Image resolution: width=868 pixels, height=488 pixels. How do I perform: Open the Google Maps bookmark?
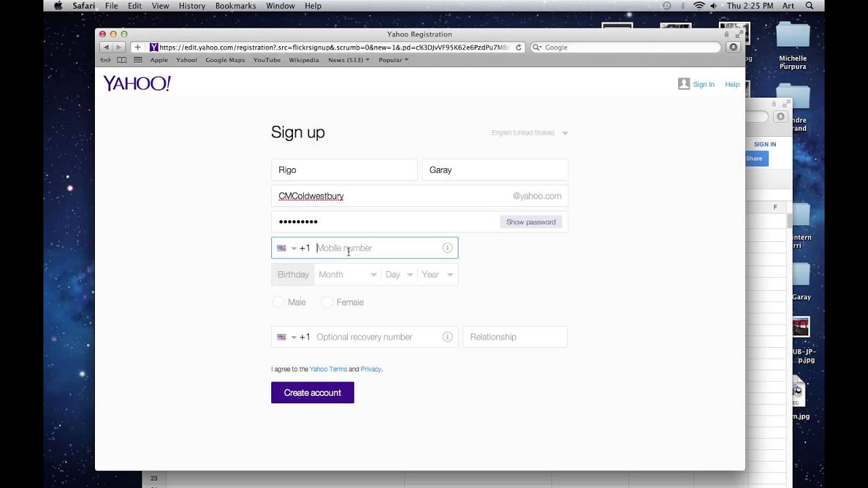225,60
